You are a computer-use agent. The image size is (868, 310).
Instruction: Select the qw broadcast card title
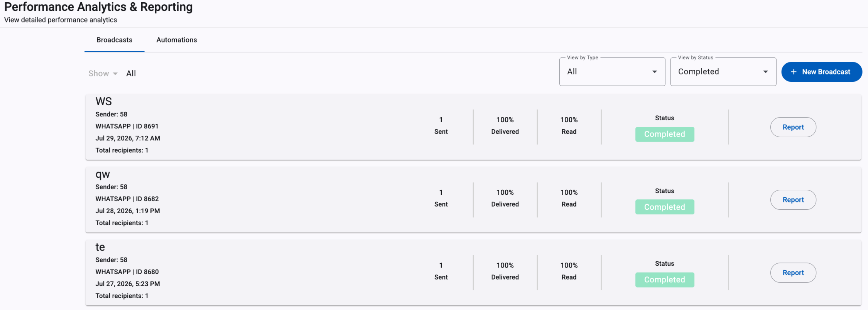[x=103, y=175]
